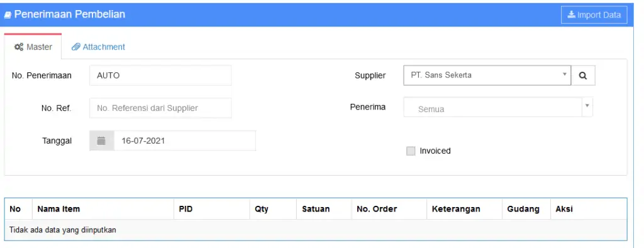Switch to the Master tab
644x248 pixels.
click(x=33, y=47)
